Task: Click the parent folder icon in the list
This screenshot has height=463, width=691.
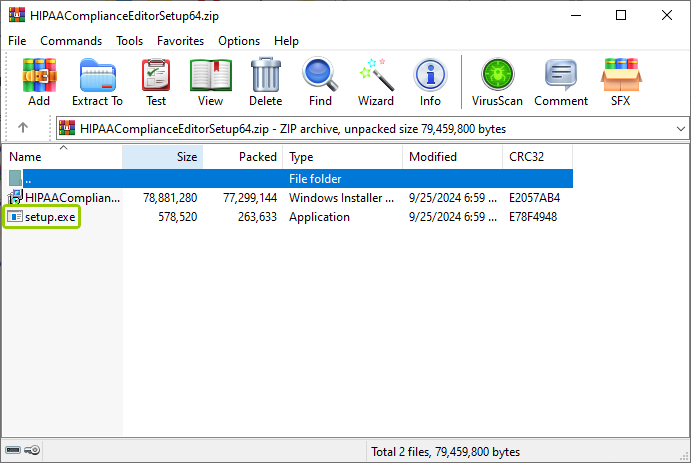Action: pyautogui.click(x=15, y=178)
